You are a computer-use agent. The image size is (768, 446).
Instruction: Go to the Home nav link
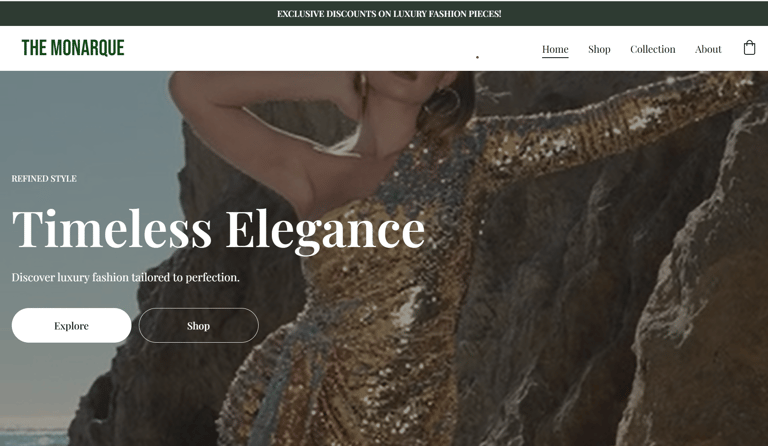click(x=555, y=49)
